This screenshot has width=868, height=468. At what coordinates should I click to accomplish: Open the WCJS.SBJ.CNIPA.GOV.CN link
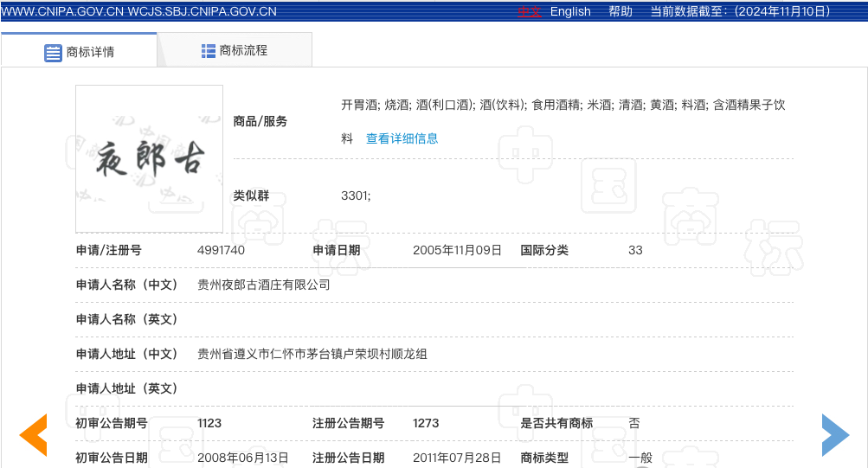click(203, 11)
